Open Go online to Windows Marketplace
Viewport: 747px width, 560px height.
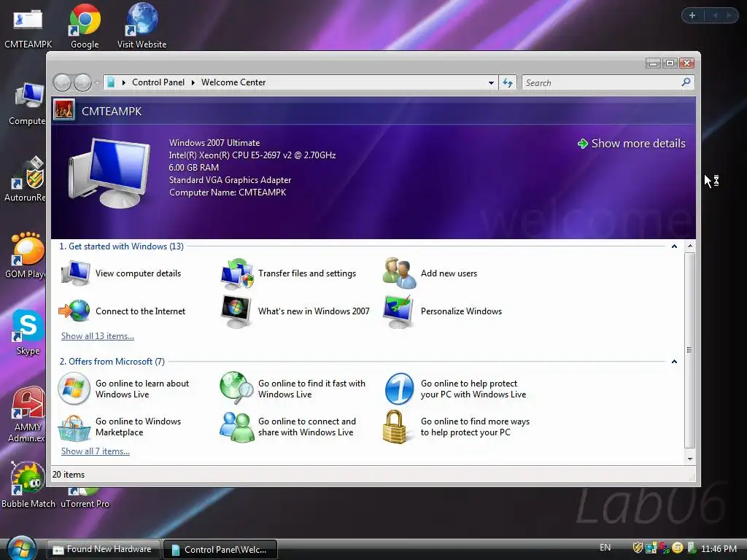click(120, 427)
